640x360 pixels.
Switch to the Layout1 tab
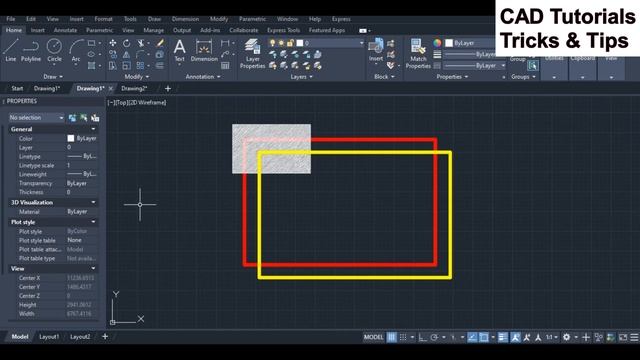[x=49, y=337]
